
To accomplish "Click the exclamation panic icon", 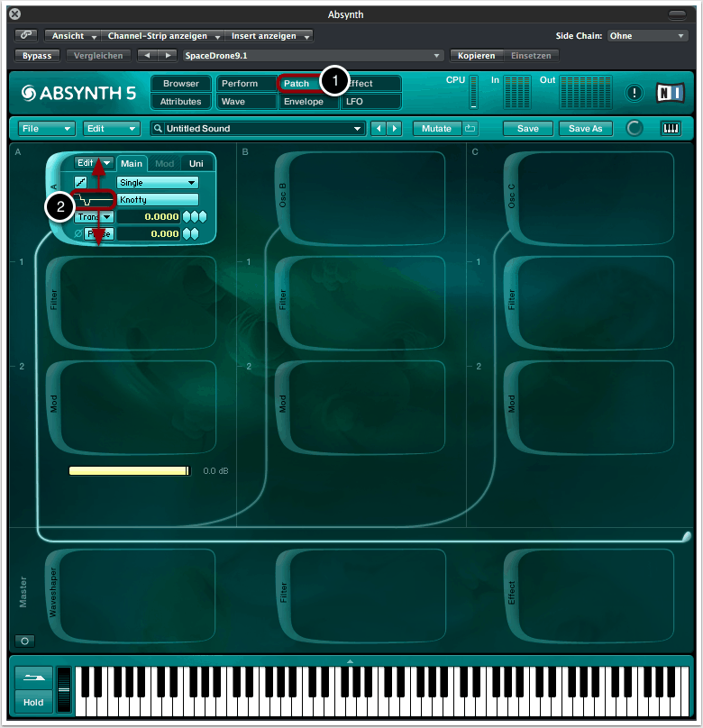I will click(634, 93).
